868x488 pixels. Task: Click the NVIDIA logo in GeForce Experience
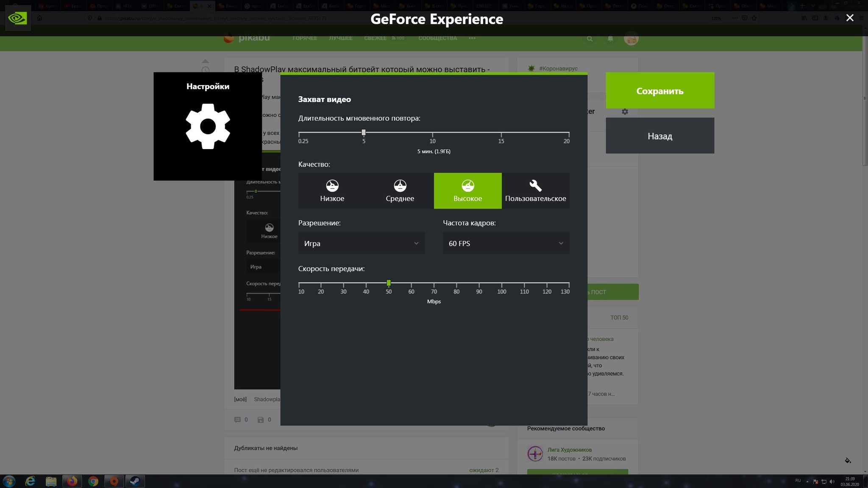[18, 18]
